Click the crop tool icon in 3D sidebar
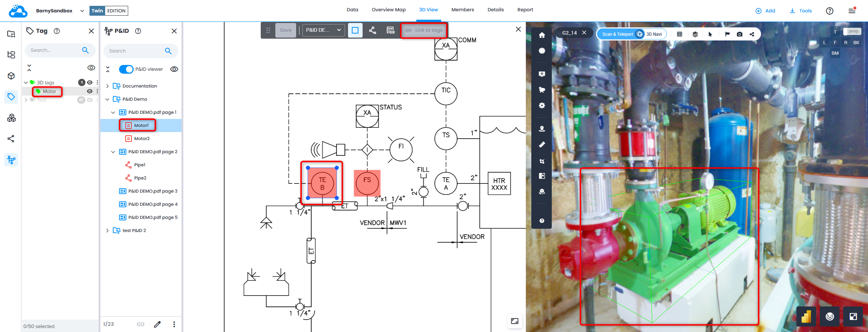 [542, 161]
